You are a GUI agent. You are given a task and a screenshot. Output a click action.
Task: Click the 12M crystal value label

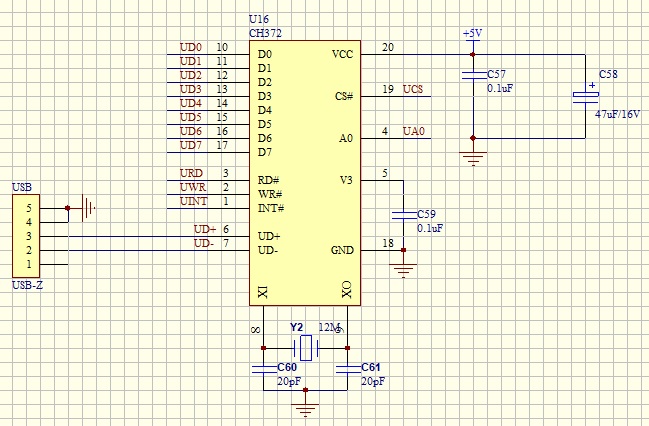pyautogui.click(x=329, y=327)
